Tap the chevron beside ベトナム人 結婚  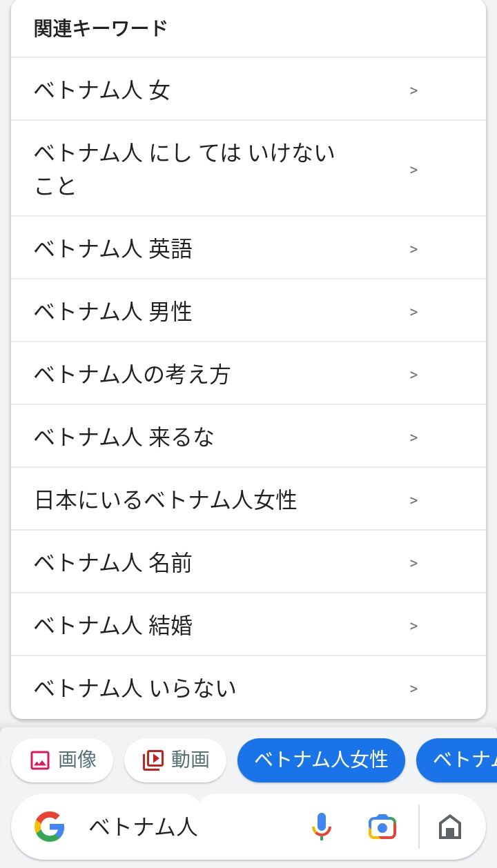point(413,626)
